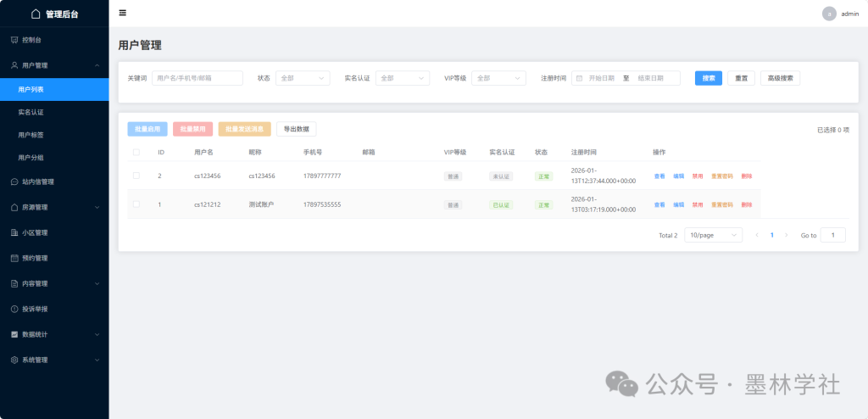Click the 预约管理 calendar icon

[x=14, y=258]
